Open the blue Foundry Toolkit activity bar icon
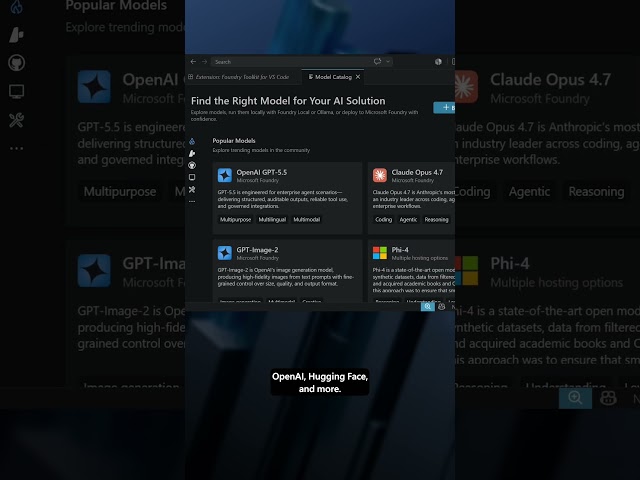 pyautogui.click(x=192, y=141)
